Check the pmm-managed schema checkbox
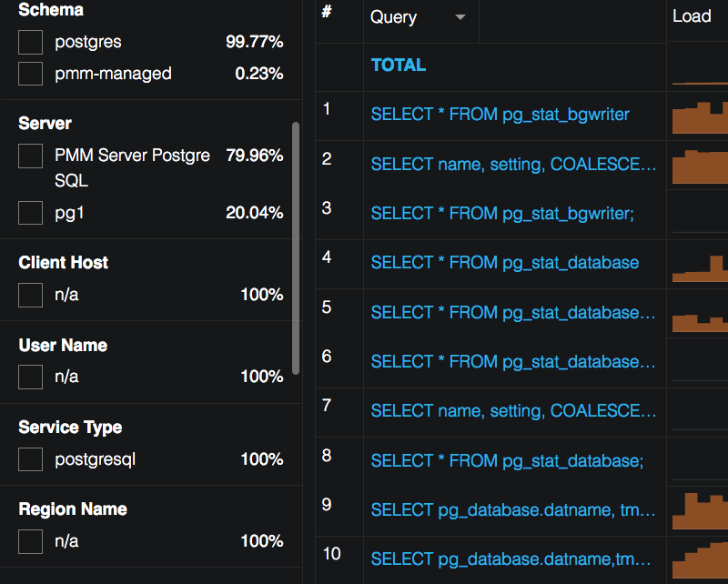The image size is (728, 584). point(31,74)
